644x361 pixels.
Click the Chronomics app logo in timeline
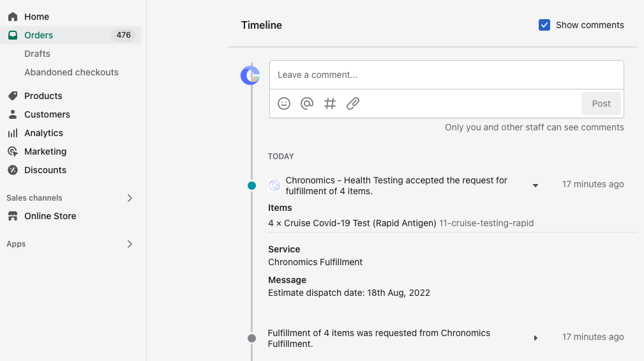pos(274,185)
